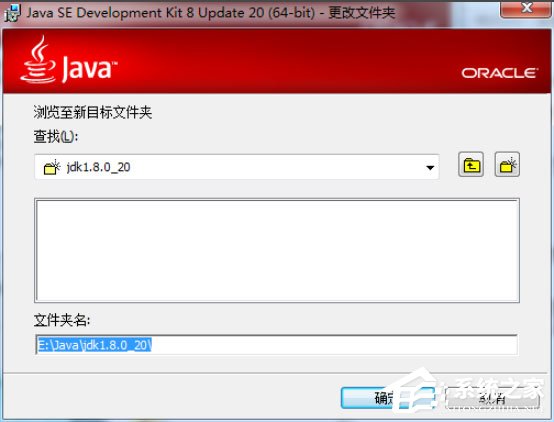Click inside the empty folder list area
The image size is (554, 422).
tap(277, 250)
